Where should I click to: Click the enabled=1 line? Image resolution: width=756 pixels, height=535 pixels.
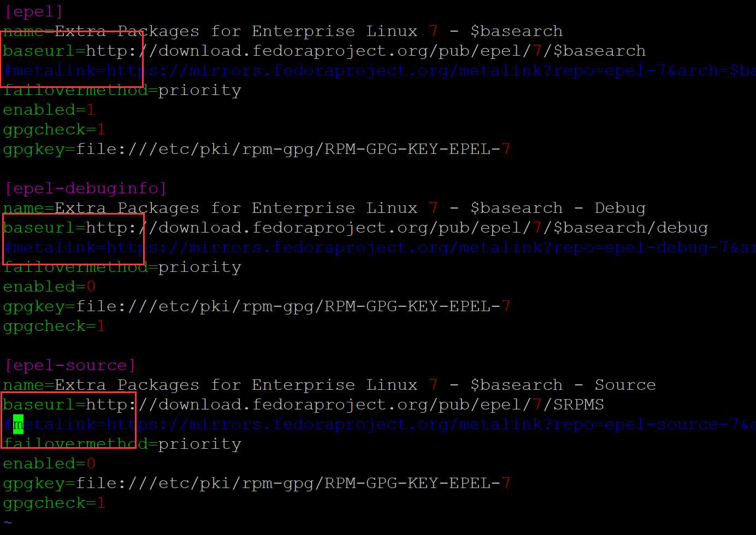coord(49,110)
